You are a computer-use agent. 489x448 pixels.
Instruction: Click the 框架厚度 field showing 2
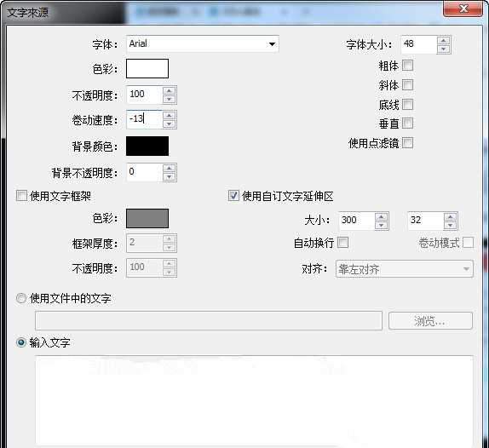144,243
